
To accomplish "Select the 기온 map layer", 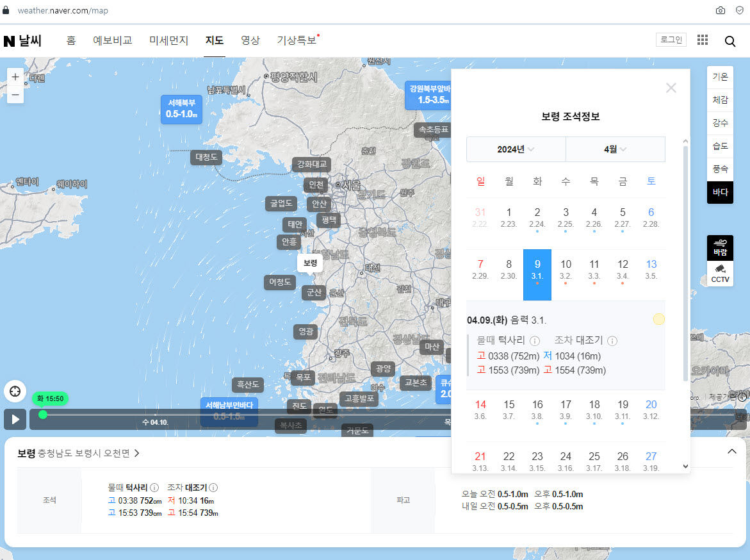I will click(720, 77).
